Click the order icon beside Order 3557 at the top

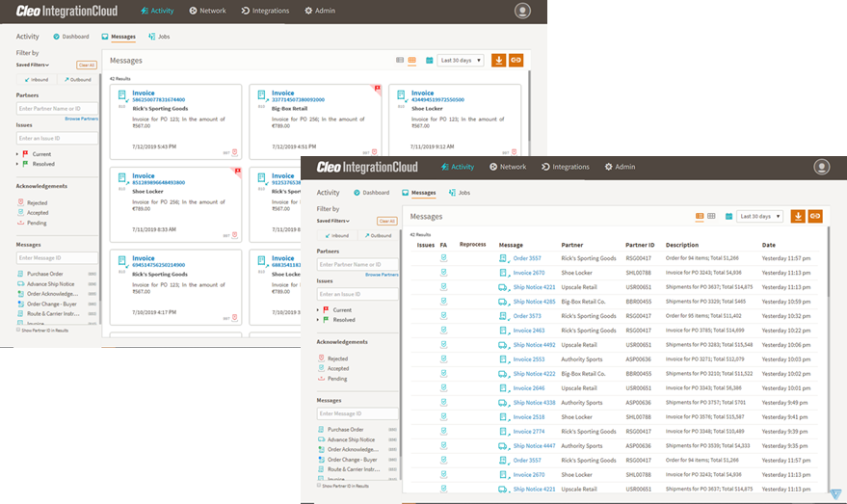(x=503, y=258)
